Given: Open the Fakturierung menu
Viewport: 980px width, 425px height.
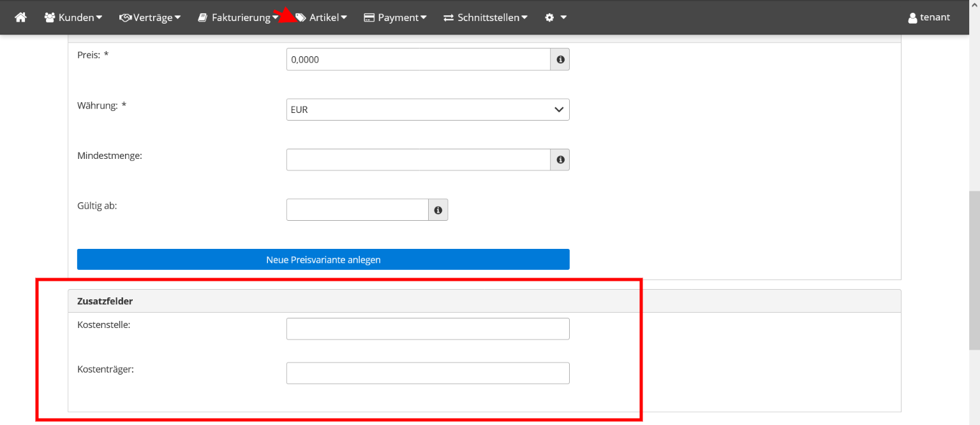Looking at the screenshot, I should pyautogui.click(x=237, y=17).
